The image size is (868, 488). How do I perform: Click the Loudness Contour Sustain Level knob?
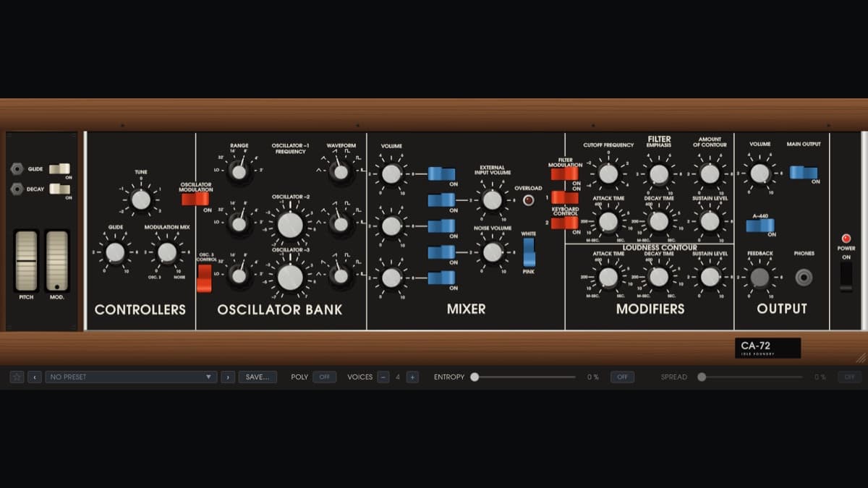(x=710, y=277)
